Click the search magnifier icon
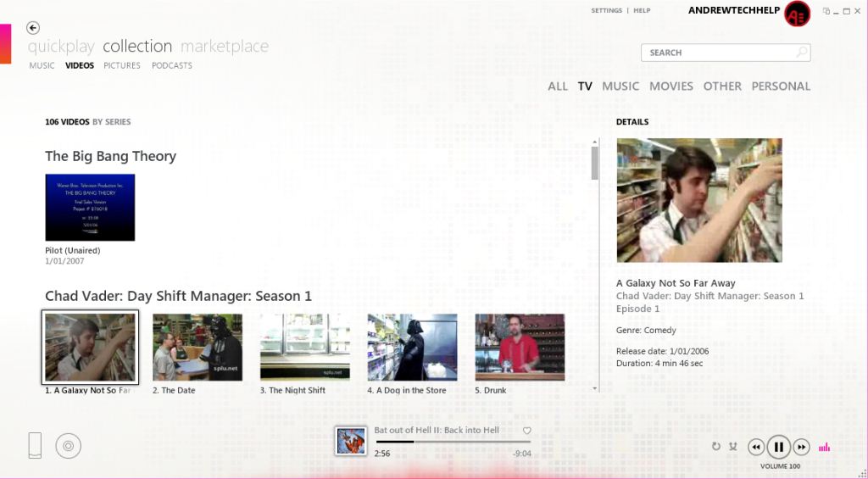The image size is (868, 479). [801, 53]
